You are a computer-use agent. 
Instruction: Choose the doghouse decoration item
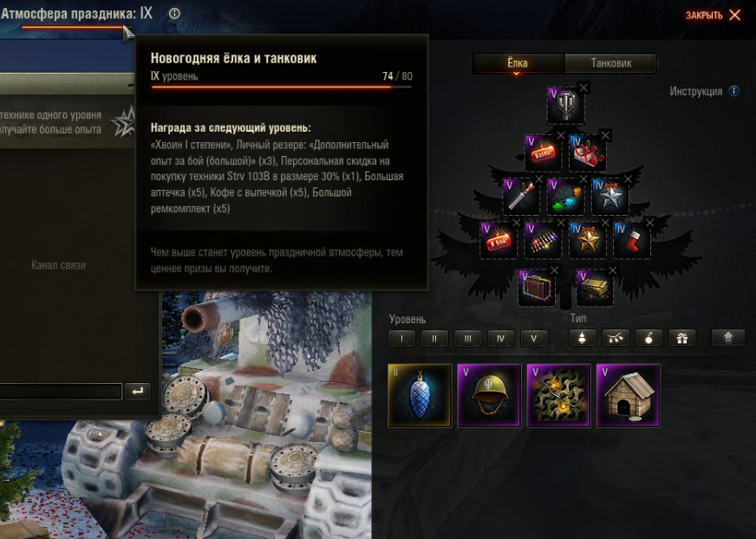pyautogui.click(x=628, y=396)
